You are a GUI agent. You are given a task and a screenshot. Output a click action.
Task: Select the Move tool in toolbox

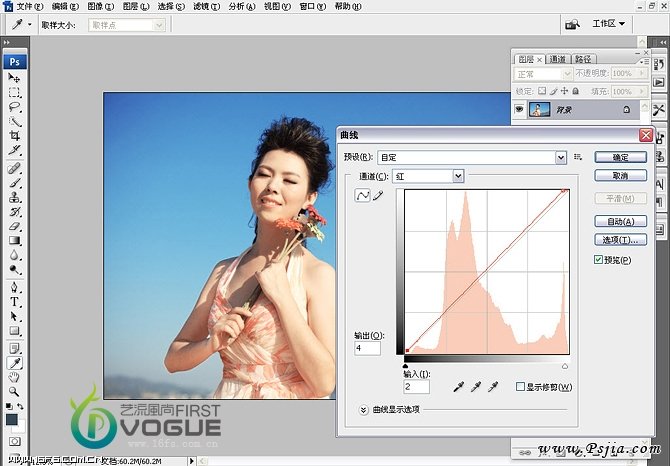click(x=15, y=77)
